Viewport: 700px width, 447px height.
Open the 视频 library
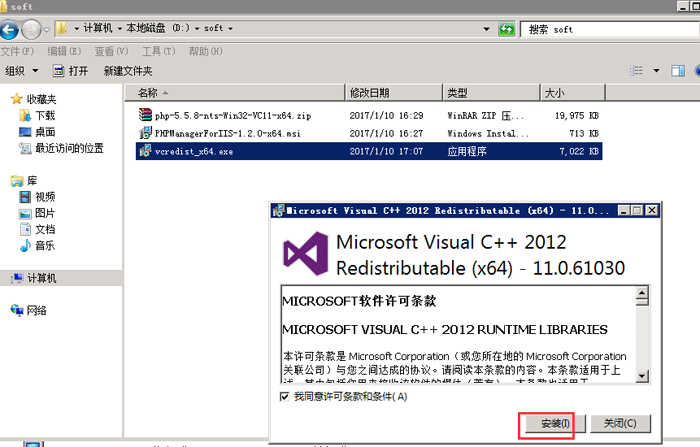point(38,197)
